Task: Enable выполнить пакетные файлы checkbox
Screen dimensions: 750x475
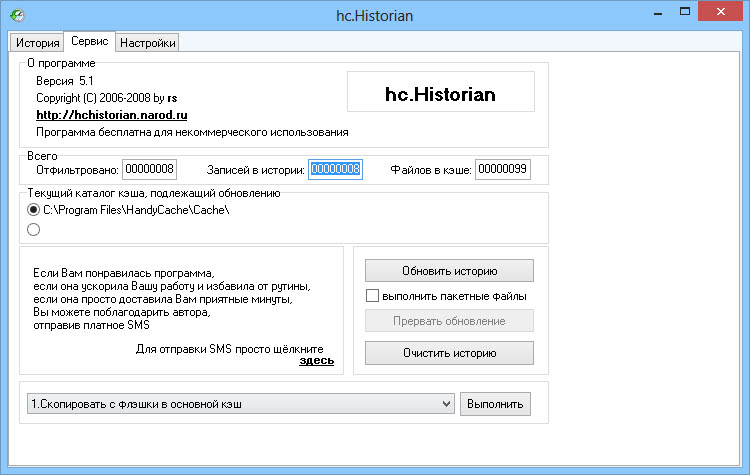Action: (x=372, y=296)
